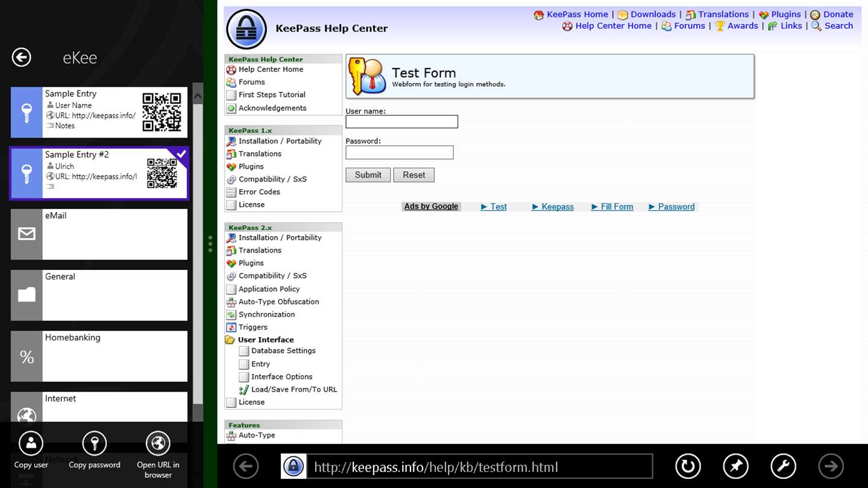Click the Password input field

point(399,152)
